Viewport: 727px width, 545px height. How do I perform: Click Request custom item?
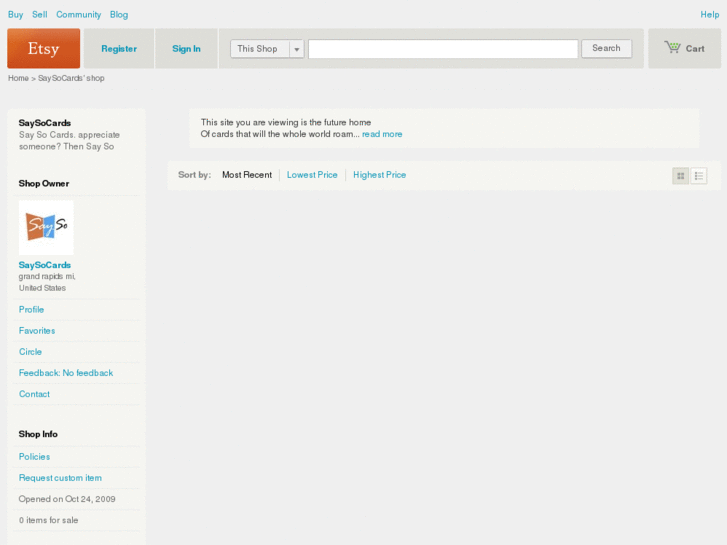coord(60,478)
